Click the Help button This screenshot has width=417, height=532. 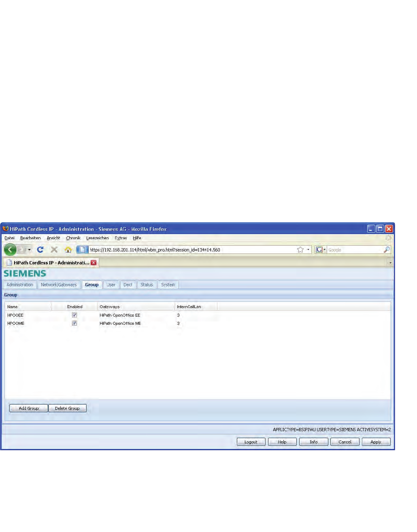[282, 442]
